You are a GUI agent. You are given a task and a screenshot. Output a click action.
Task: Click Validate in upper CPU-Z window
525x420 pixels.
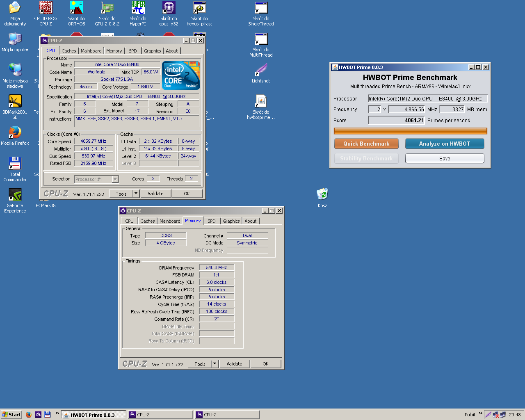[155, 194]
